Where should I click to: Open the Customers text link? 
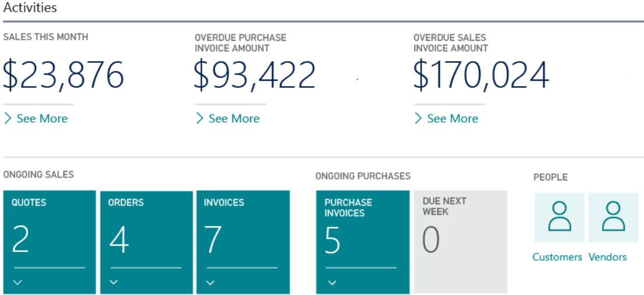pos(557,257)
